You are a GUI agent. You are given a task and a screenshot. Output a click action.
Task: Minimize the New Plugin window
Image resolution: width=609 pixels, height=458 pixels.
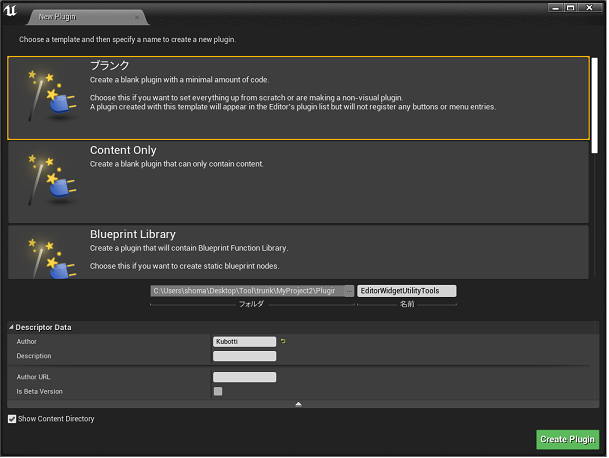tap(557, 8)
